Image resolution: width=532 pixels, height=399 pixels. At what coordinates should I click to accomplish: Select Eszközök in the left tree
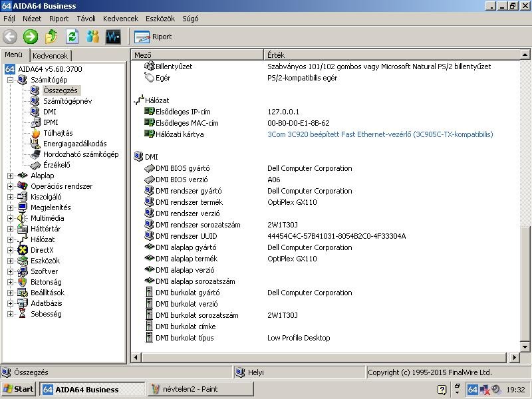tap(45, 261)
